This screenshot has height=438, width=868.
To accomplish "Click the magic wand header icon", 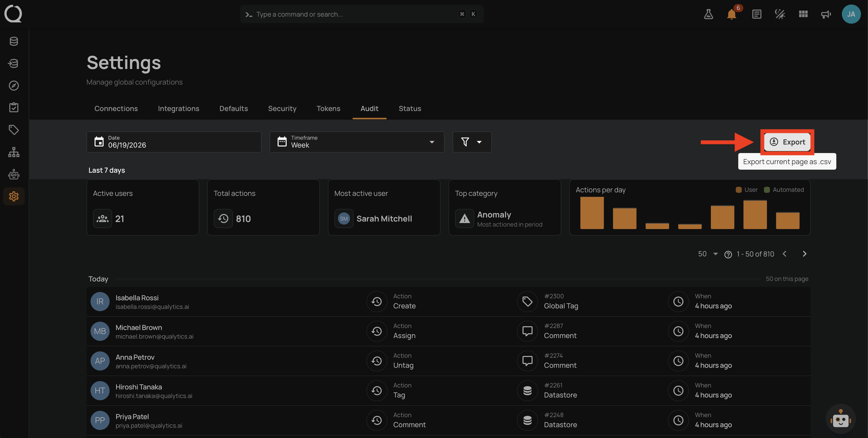I will (x=780, y=14).
